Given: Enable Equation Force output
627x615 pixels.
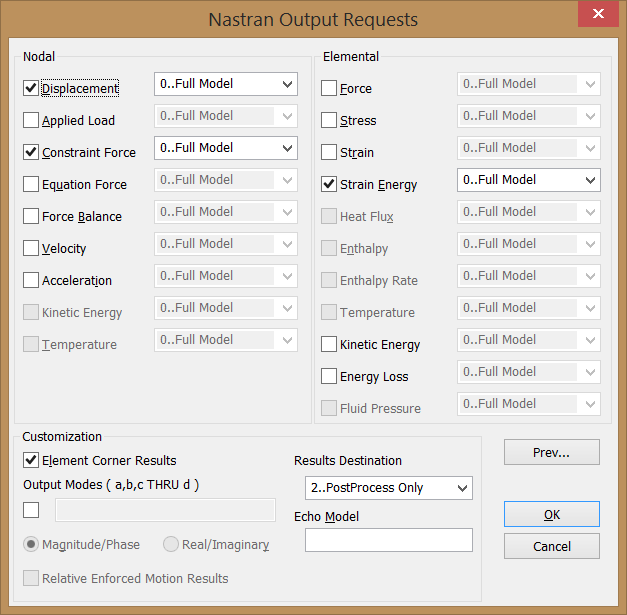Looking at the screenshot, I should (x=31, y=184).
